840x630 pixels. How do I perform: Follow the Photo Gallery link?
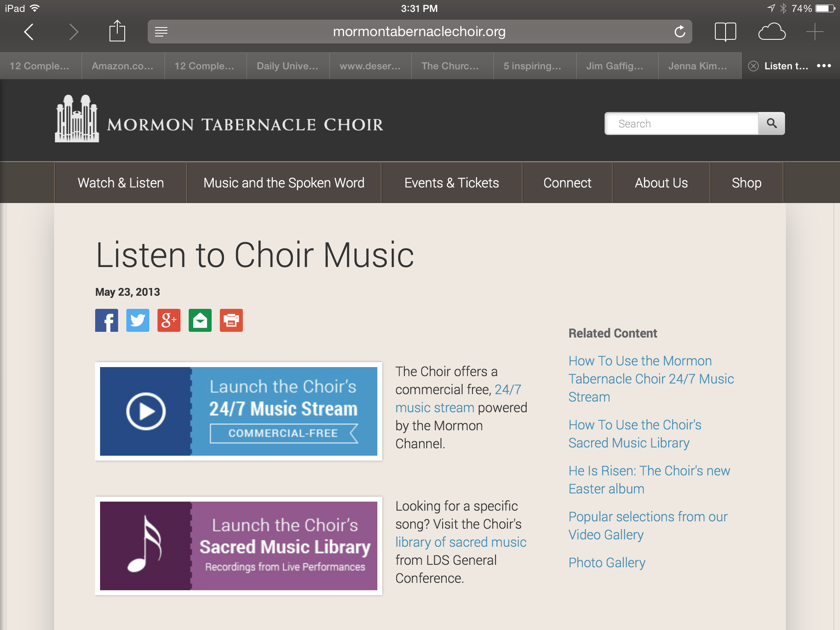coord(607,562)
